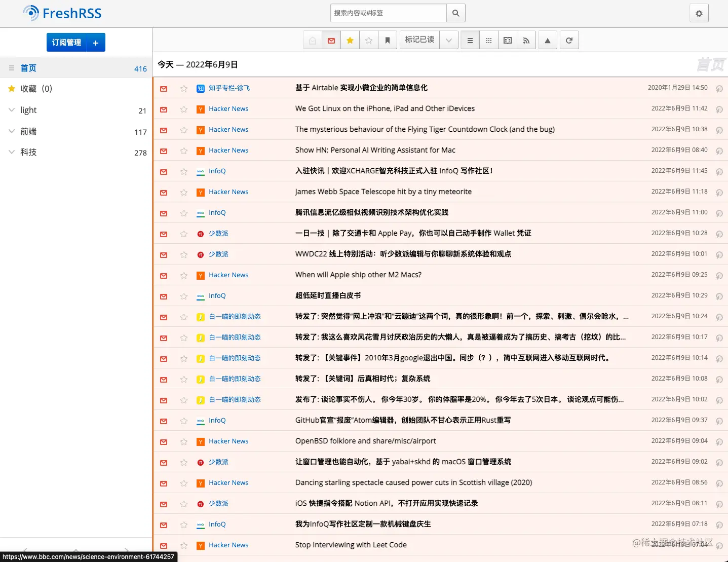This screenshot has height=562, width=728.
Task: Open original link icon for OpenBSD folklore article
Action: click(x=719, y=442)
